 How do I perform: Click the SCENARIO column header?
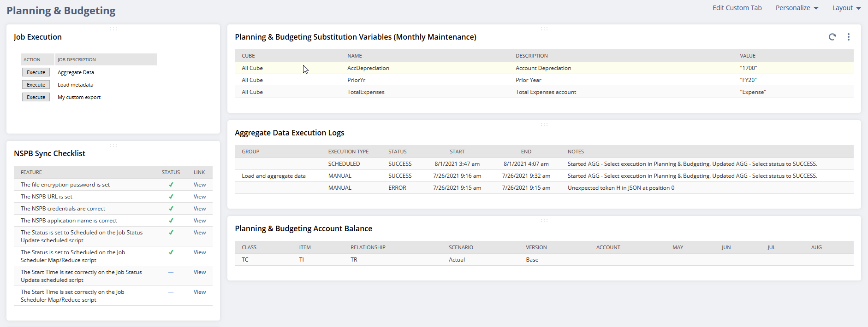pyautogui.click(x=461, y=247)
